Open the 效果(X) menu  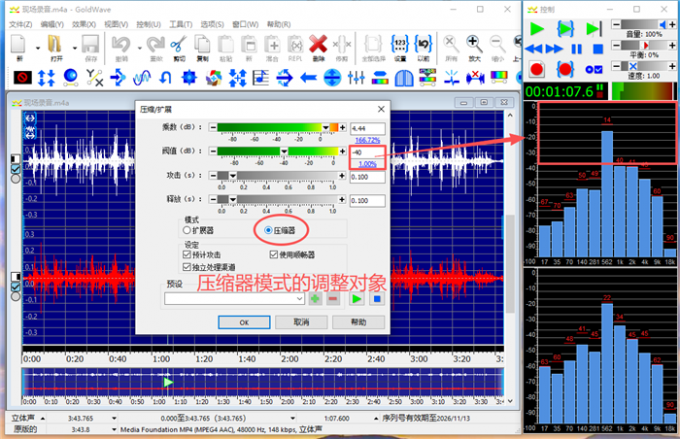click(x=84, y=22)
